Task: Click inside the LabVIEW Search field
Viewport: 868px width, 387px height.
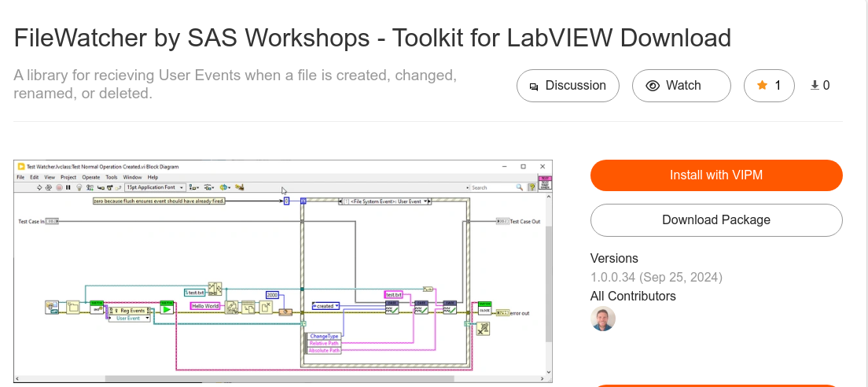Action: [x=491, y=187]
